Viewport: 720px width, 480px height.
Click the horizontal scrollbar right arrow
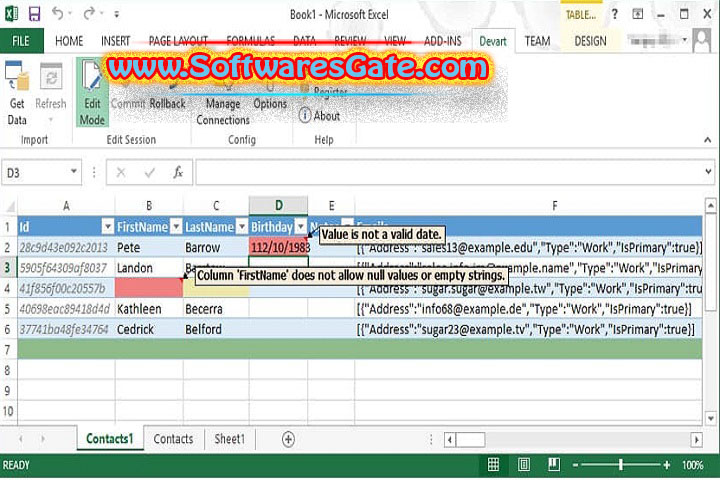tap(696, 440)
